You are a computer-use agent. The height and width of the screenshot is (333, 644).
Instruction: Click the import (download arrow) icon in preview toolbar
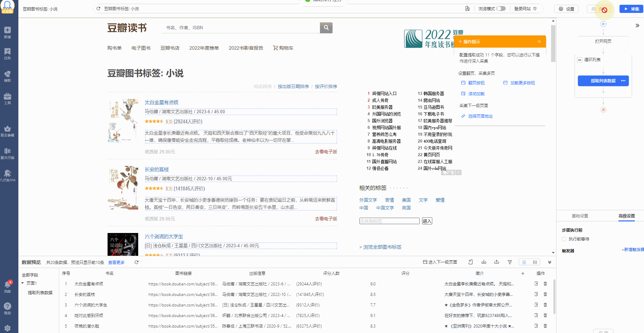click(484, 262)
